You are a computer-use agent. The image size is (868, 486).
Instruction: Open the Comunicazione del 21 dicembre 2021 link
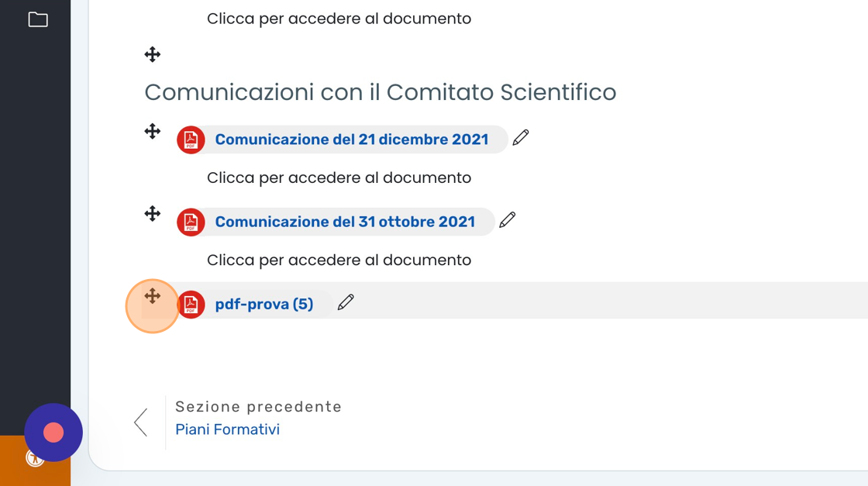(352, 140)
